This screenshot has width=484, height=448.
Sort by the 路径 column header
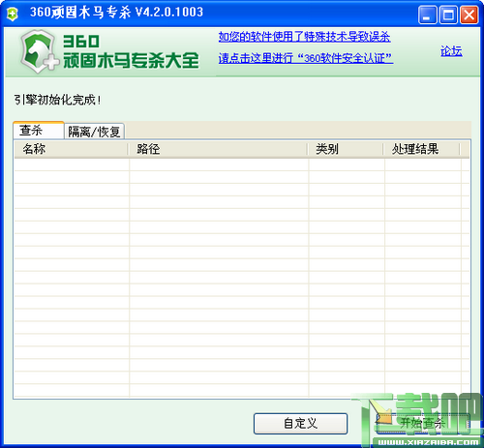(x=218, y=149)
